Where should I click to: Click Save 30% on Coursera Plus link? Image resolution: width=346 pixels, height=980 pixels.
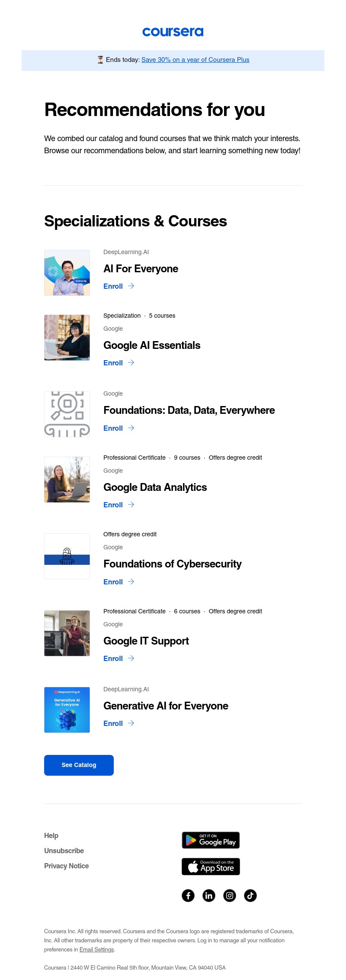195,60
